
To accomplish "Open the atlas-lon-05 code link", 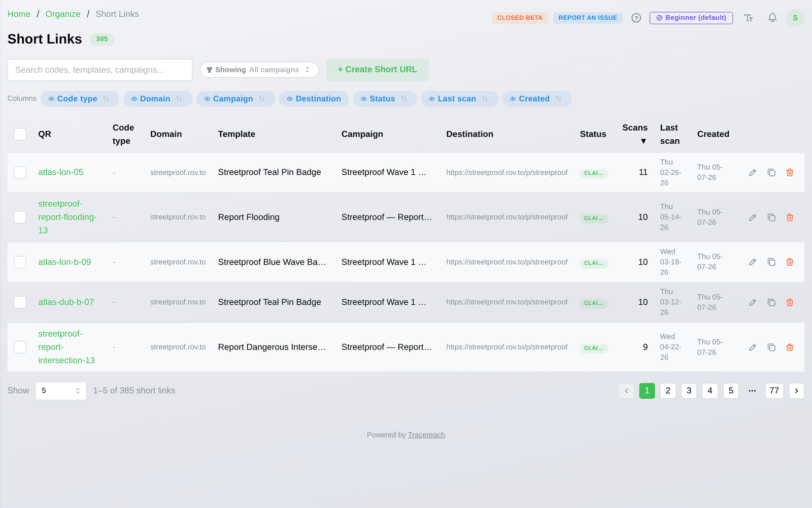I will [61, 172].
